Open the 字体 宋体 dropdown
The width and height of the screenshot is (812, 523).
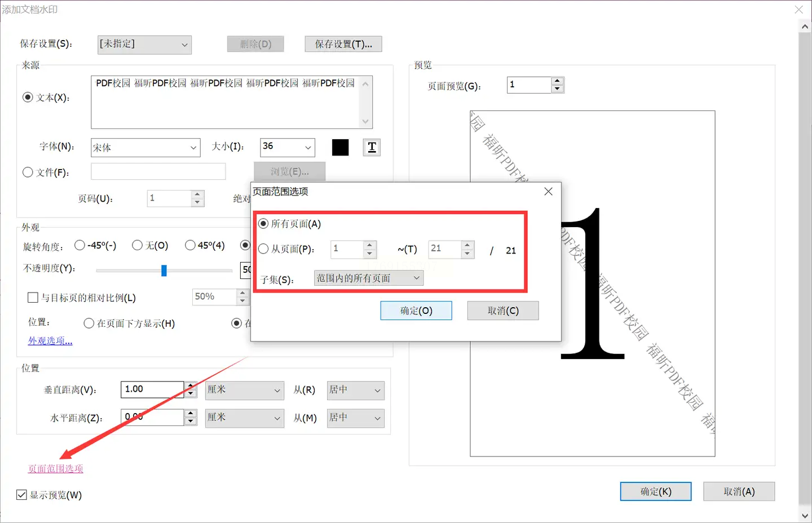[145, 148]
